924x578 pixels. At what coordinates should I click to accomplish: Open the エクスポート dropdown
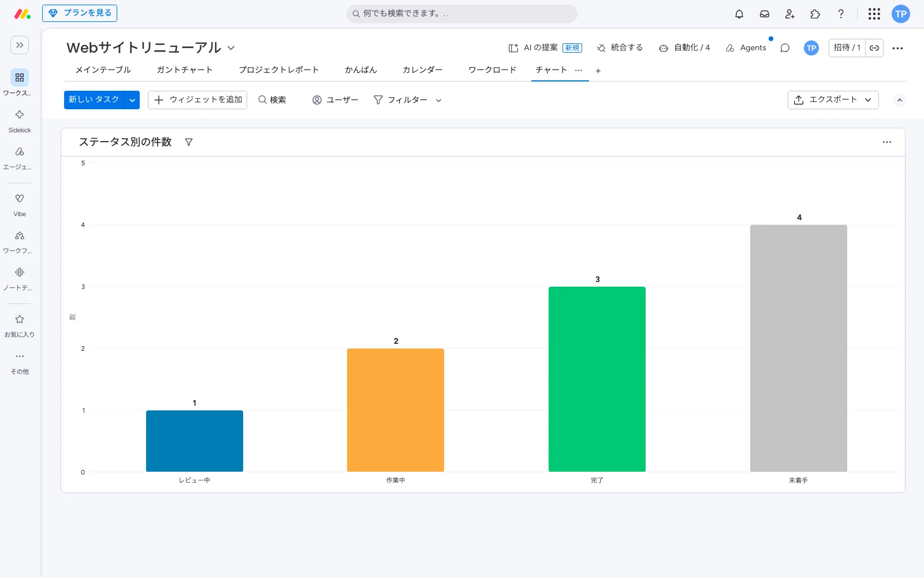(x=833, y=100)
